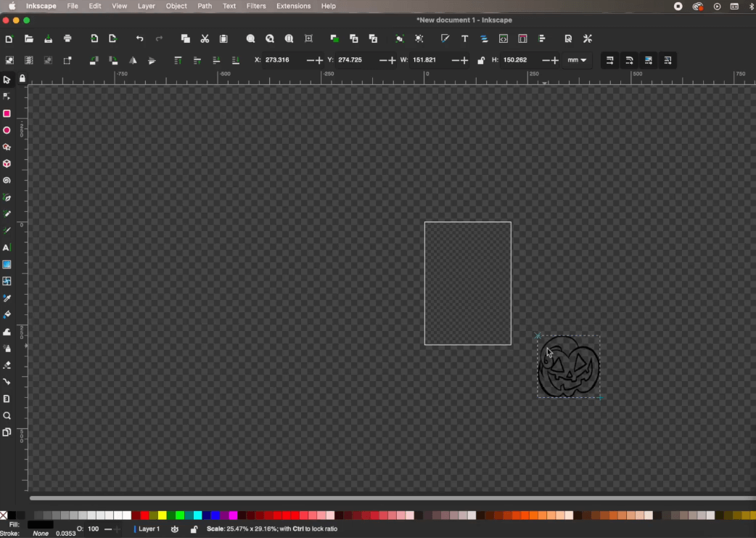The image size is (756, 538).
Task: Pick the red color swatch in the palette
Action: click(144, 515)
